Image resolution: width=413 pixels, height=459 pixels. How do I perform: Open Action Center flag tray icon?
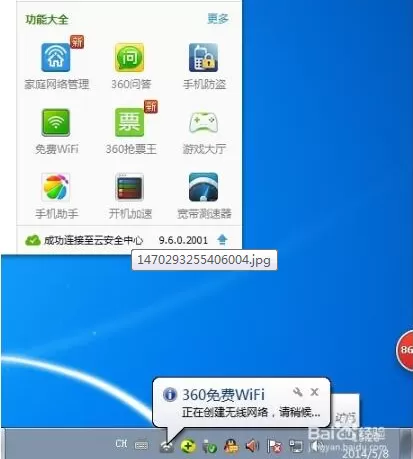point(274,446)
